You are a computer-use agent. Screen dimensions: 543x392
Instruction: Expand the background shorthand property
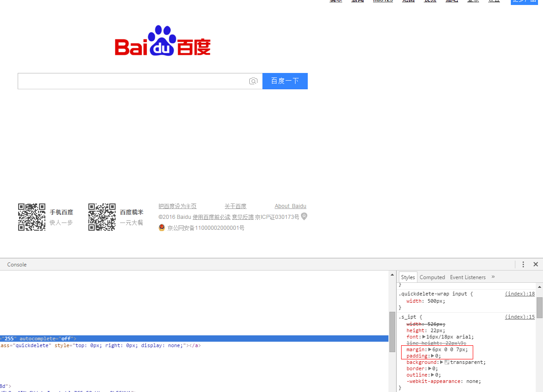click(441, 362)
